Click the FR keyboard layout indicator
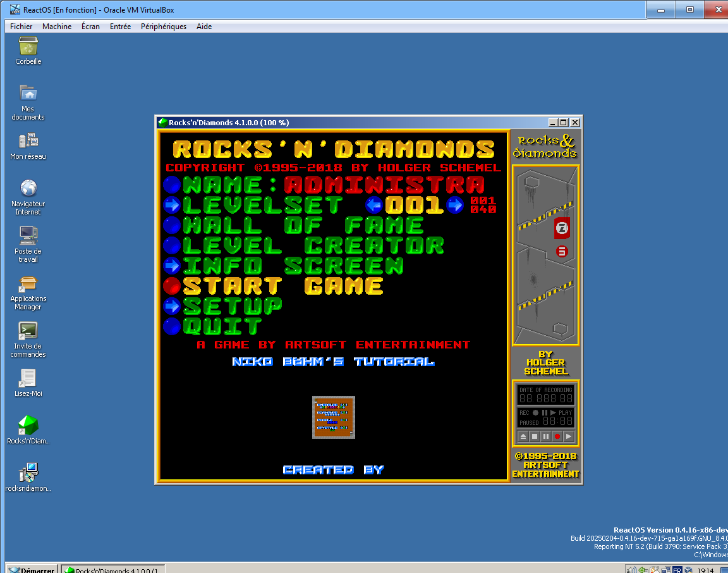 tap(677, 570)
